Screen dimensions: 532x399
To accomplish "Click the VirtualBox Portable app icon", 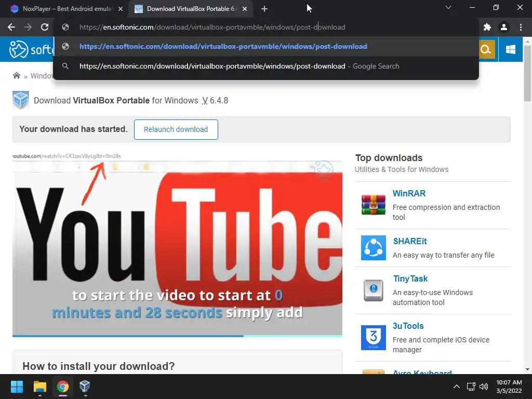I will click(x=21, y=100).
